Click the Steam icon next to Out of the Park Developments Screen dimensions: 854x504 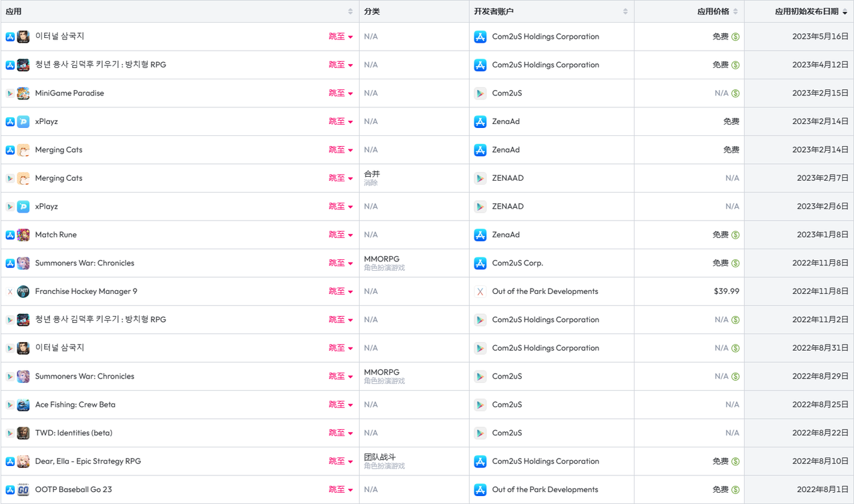[480, 291]
